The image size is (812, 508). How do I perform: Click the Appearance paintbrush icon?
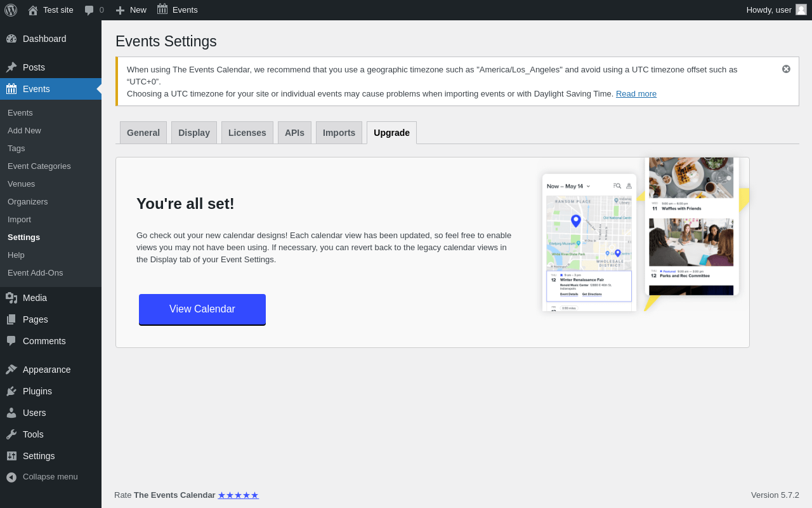pyautogui.click(x=11, y=370)
